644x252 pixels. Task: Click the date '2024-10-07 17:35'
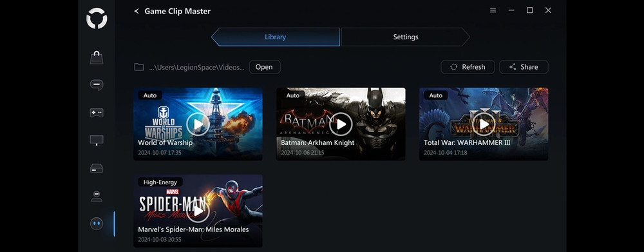(x=159, y=153)
